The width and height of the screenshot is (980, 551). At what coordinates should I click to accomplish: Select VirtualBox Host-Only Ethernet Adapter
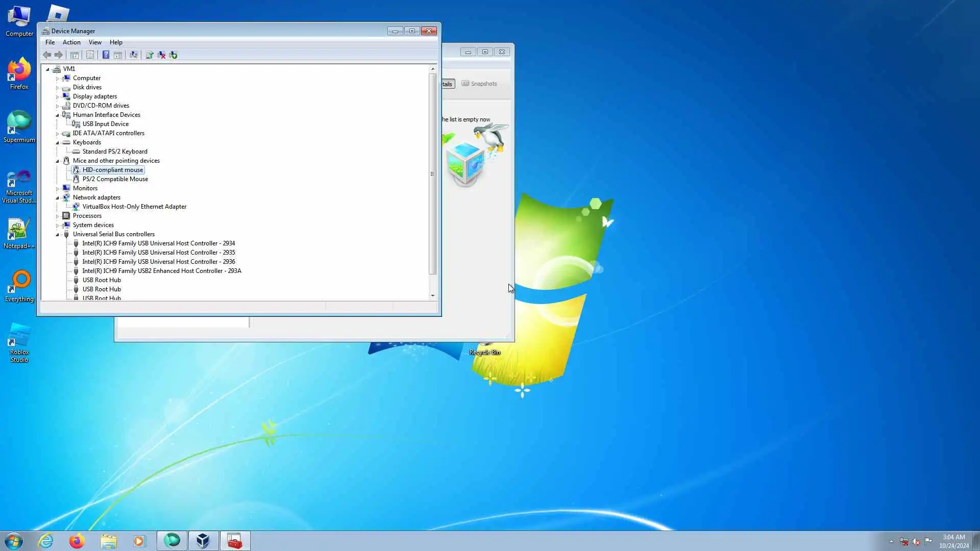(x=134, y=207)
